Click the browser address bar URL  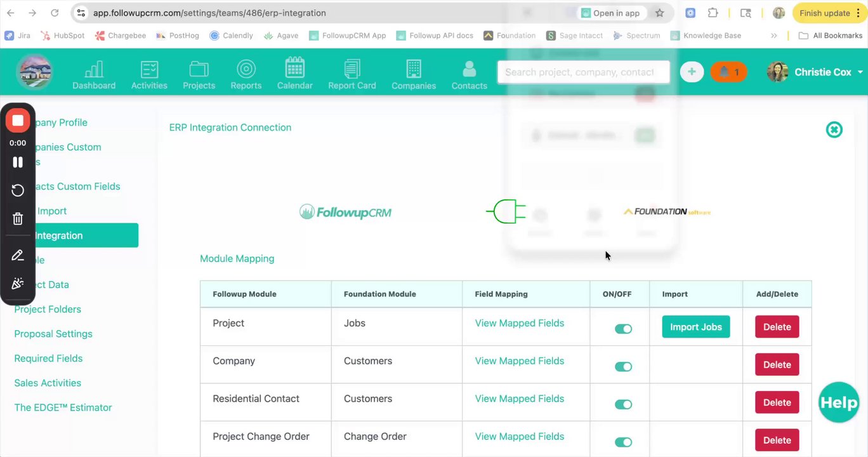[209, 13]
